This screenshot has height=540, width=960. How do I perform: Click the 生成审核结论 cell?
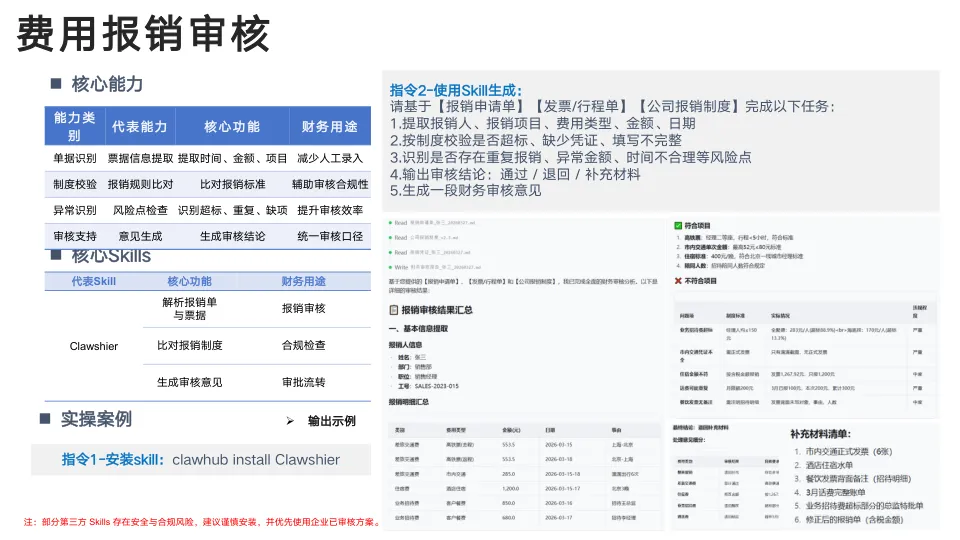[233, 236]
